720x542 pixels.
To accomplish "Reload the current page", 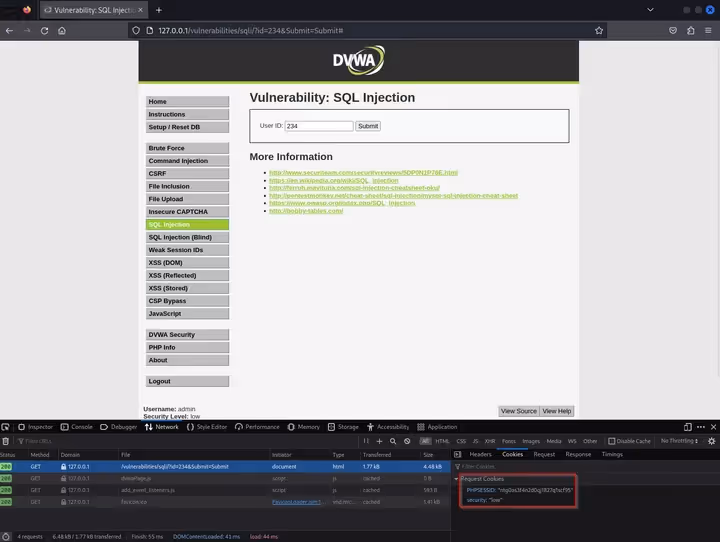I will click(x=44, y=31).
